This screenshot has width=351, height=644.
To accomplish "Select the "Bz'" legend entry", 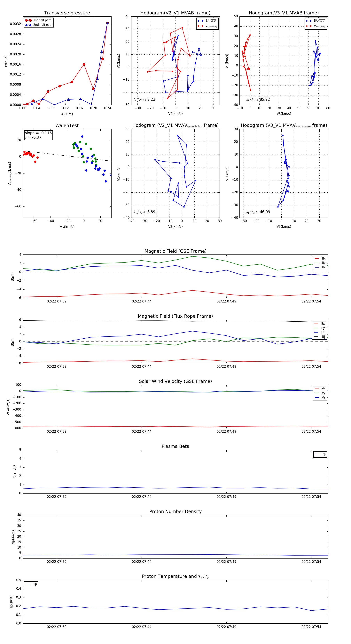I will 320,333.
